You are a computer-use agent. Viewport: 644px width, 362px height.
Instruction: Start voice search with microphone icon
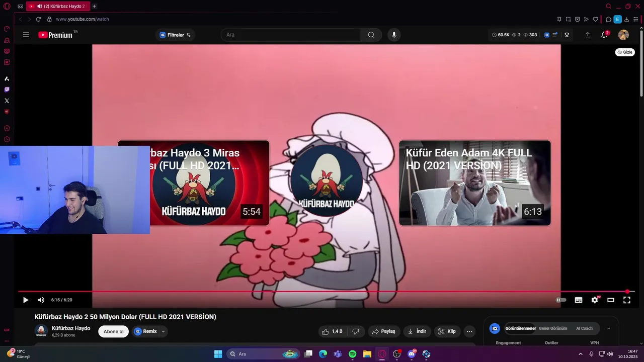[394, 35]
